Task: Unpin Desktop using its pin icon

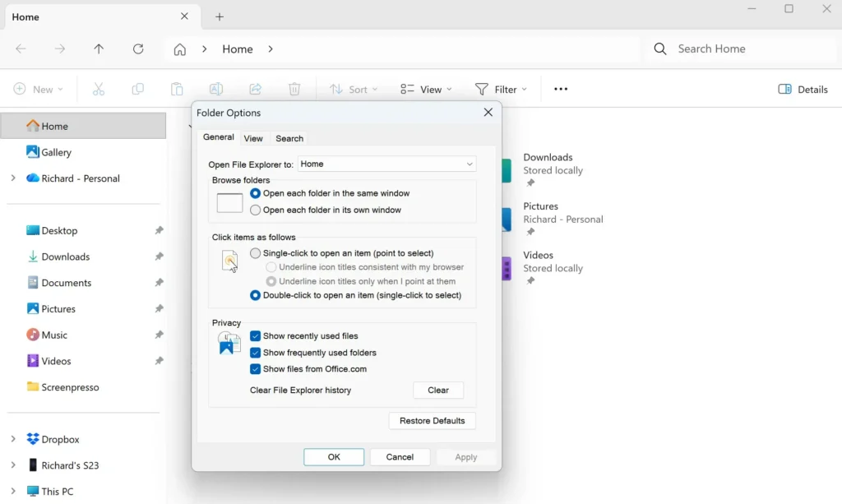Action: point(159,230)
